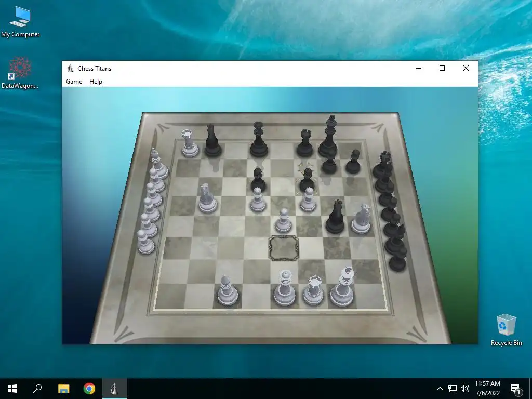Screen dimensions: 532x399
Task: Select the white pawn on e4
Action: click(283, 221)
